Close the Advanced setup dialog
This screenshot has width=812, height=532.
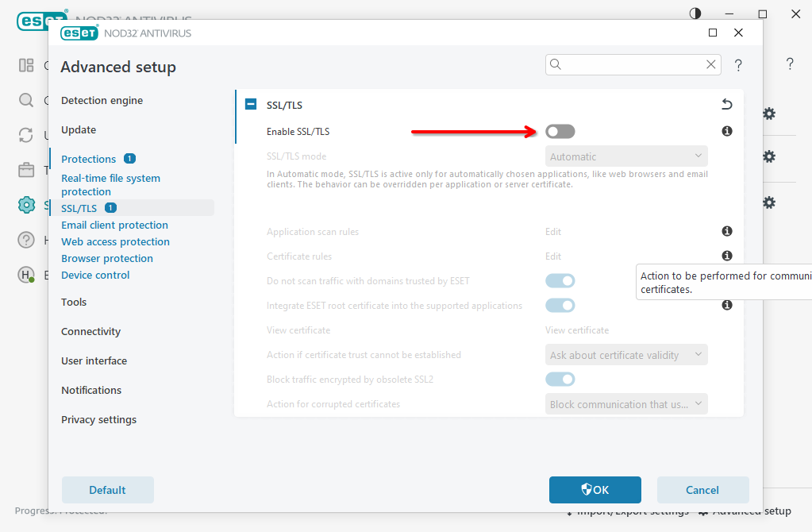click(738, 33)
